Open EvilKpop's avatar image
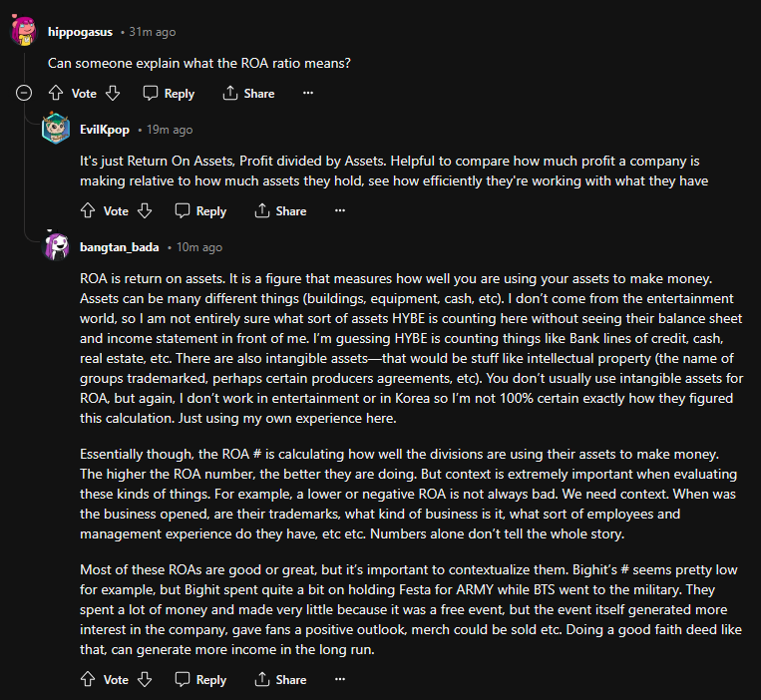The image size is (761, 700). click(x=56, y=130)
